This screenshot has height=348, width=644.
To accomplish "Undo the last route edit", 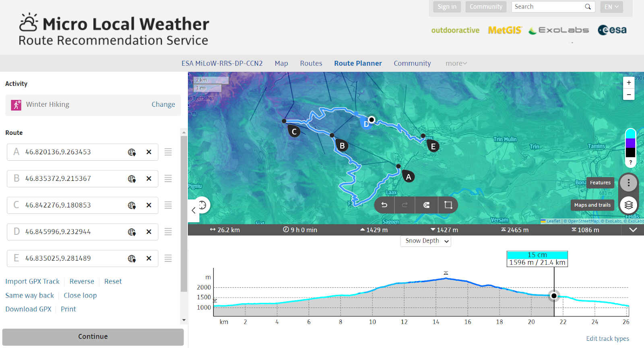I will (384, 205).
